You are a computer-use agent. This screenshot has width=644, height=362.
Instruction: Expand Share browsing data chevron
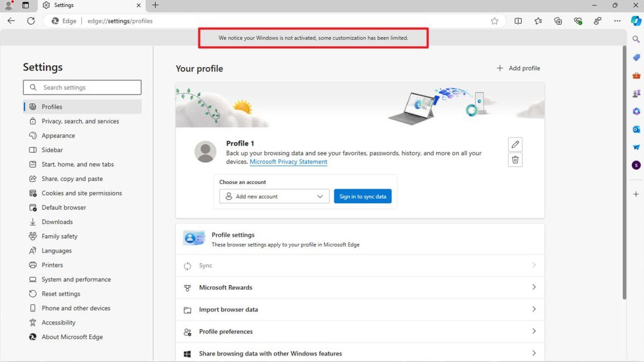tap(534, 353)
